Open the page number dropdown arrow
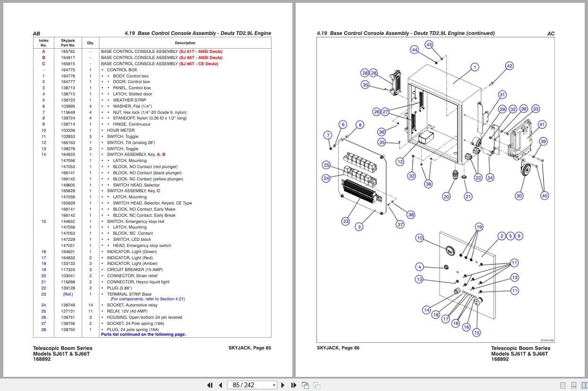This screenshot has height=391, width=588. point(273,385)
